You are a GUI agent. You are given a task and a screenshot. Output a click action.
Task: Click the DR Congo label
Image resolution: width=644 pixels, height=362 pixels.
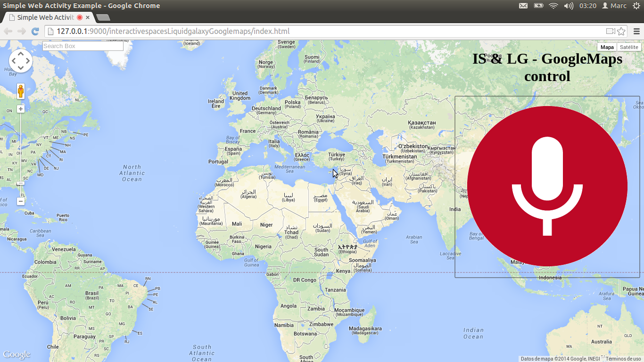tap(305, 280)
